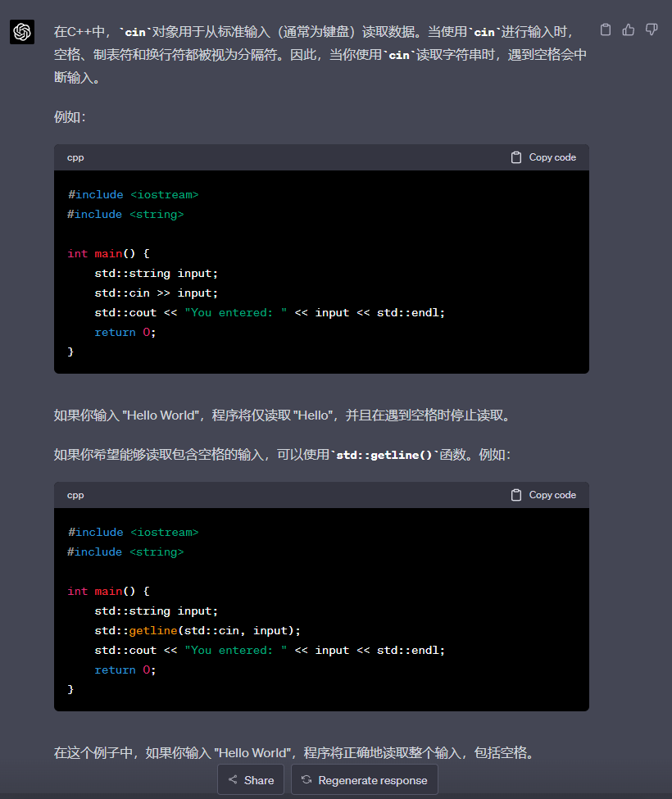
Task: Copy the whole response with clipboard icon
Action: tap(606, 30)
